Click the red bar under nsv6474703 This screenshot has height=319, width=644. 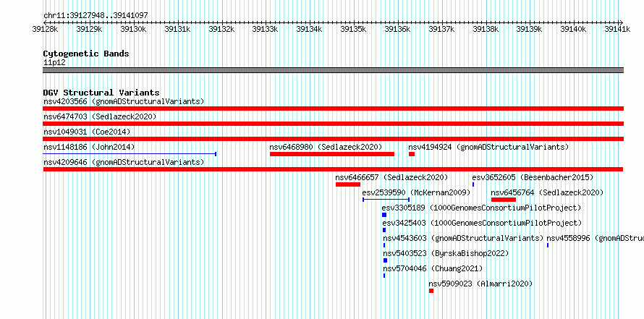point(334,124)
